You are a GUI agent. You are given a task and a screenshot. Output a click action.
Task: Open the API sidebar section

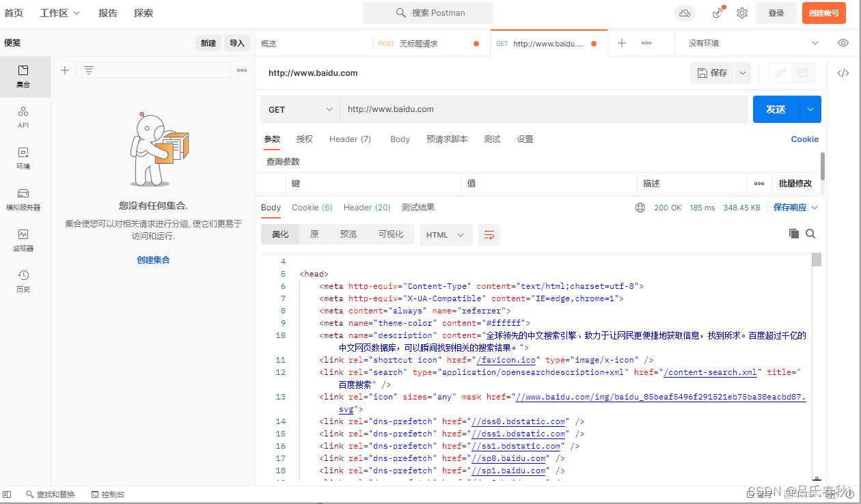(x=23, y=117)
